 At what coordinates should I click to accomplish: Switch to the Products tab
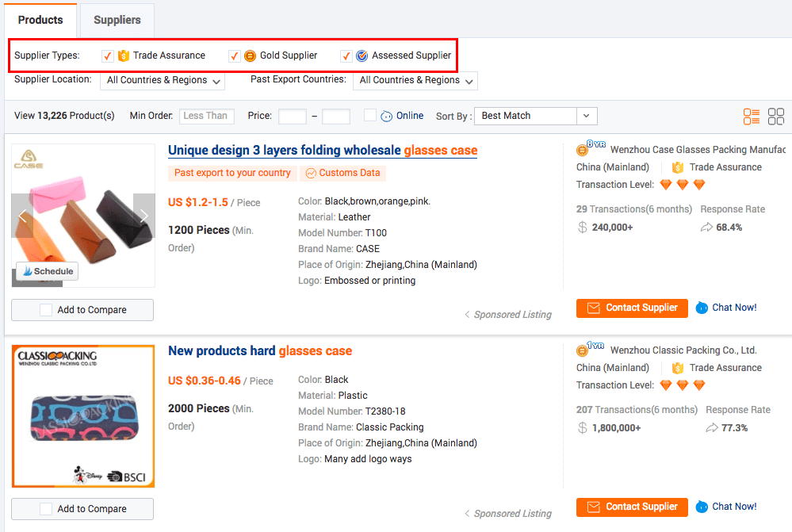[x=40, y=20]
